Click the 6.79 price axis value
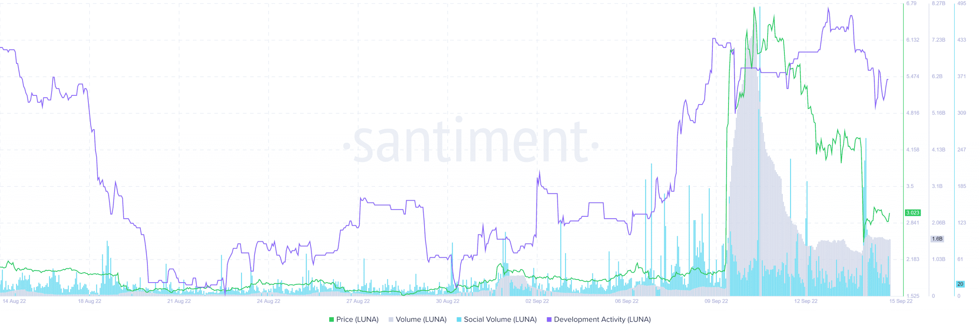The image size is (980, 332). [911, 3]
